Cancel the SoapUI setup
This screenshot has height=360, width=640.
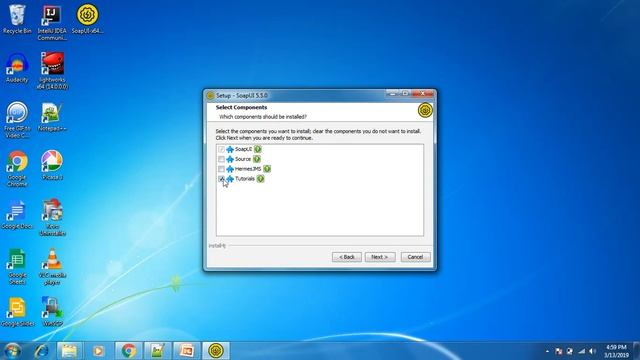[415, 257]
